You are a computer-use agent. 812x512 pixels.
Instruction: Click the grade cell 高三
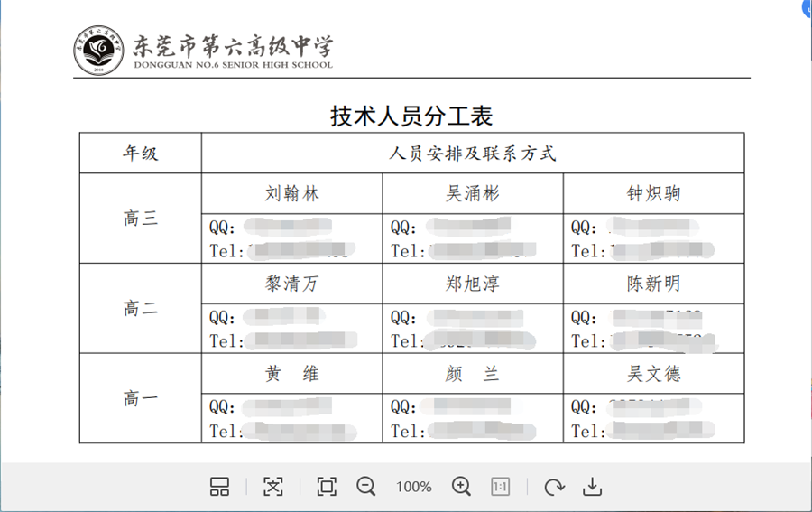click(x=141, y=218)
